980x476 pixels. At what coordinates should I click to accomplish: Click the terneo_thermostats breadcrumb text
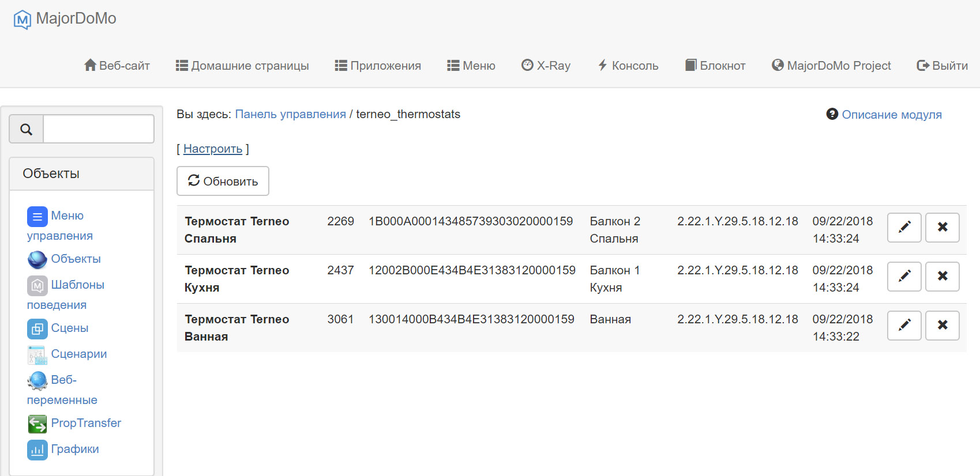point(408,114)
